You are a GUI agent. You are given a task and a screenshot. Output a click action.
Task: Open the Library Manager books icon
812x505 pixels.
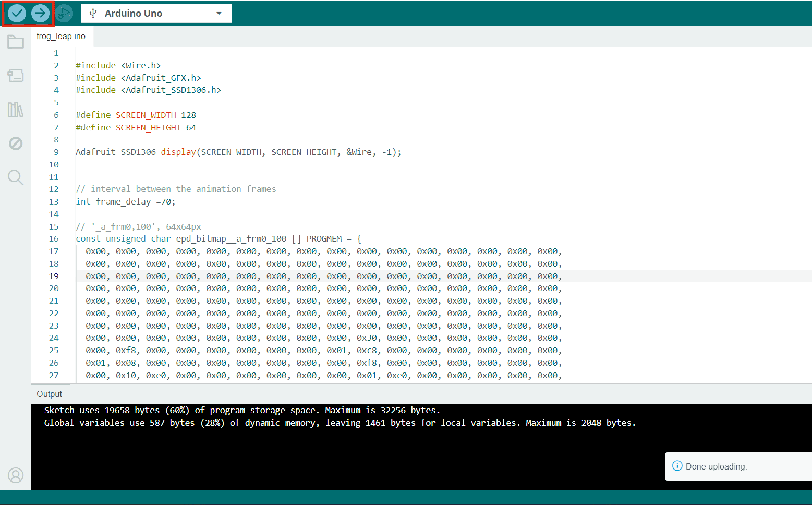(16, 110)
